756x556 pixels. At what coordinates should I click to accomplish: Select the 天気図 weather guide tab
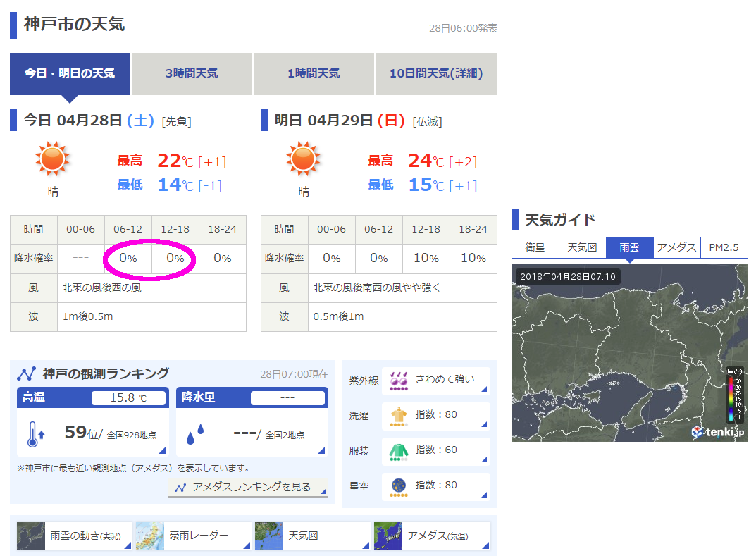tap(583, 247)
